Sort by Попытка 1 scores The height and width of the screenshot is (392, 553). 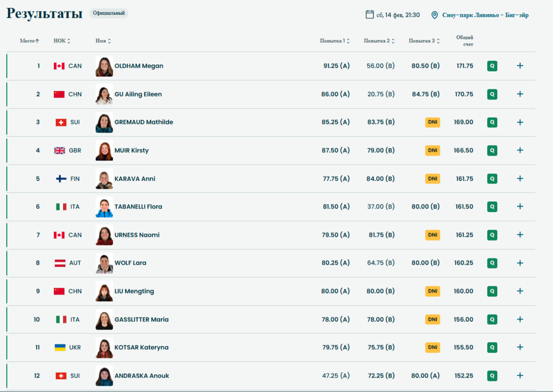tap(334, 41)
